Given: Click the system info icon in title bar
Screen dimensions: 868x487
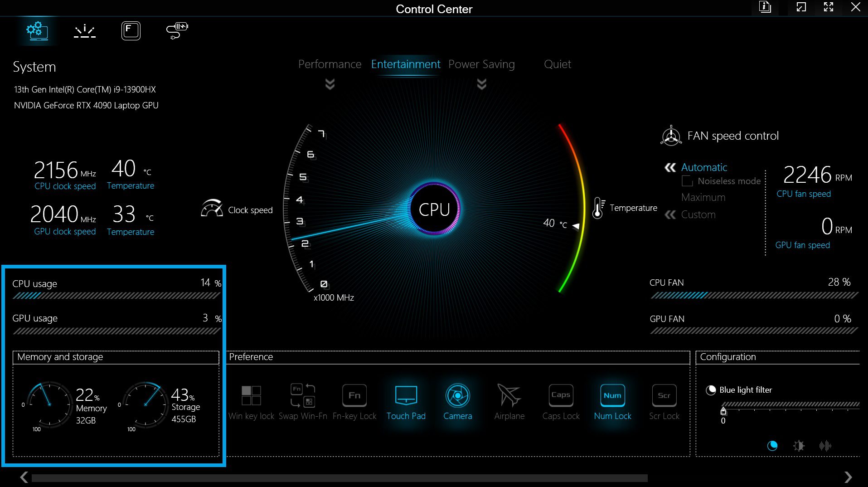Looking at the screenshot, I should (765, 7).
